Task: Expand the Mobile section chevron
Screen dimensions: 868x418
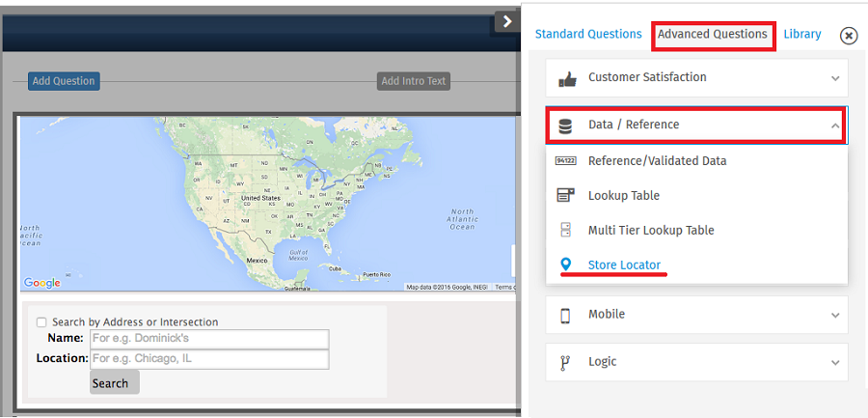Action: point(835,315)
